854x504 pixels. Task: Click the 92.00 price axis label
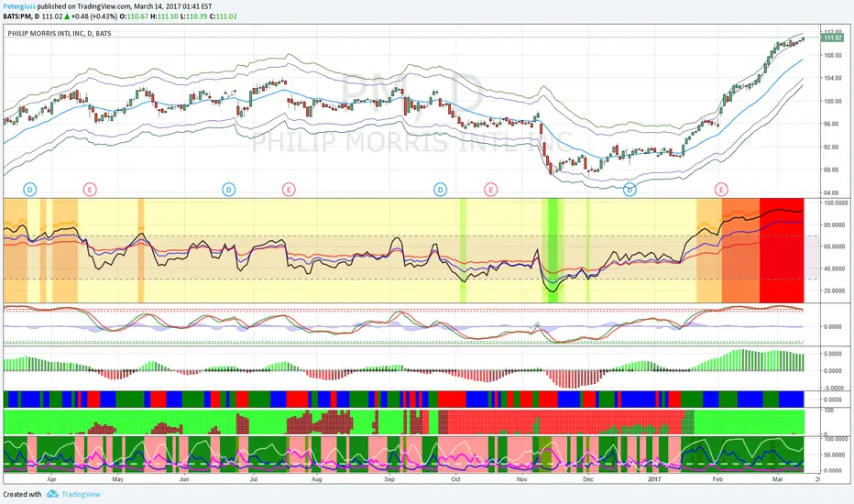pyautogui.click(x=831, y=147)
